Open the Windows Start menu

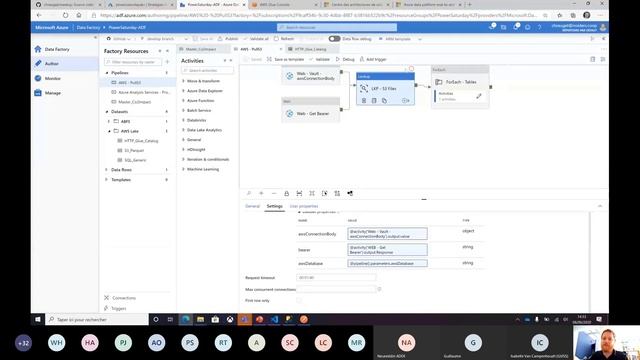pos(38,319)
